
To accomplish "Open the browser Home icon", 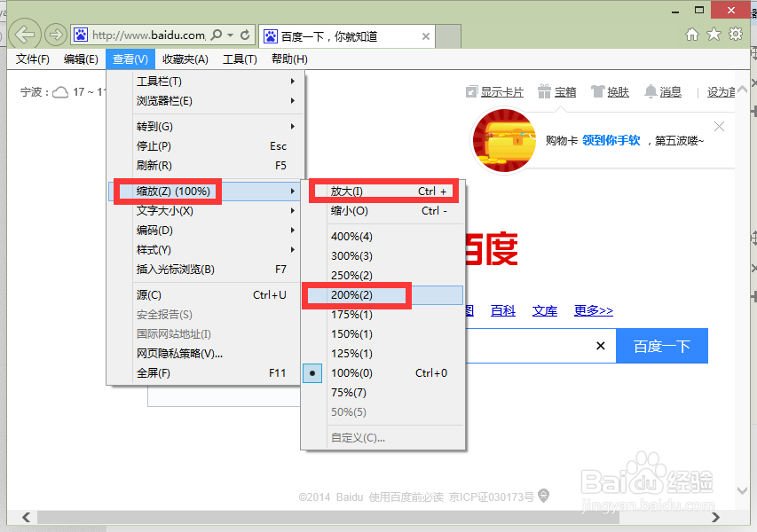I will tap(692, 35).
